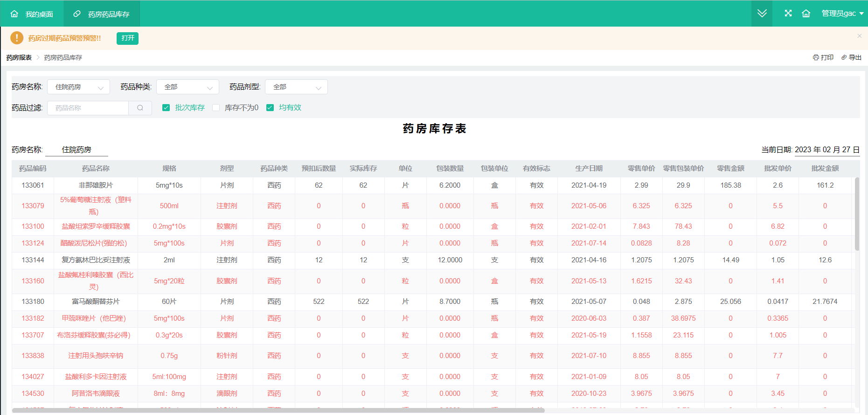Click the 零售金额 column header

click(730, 169)
